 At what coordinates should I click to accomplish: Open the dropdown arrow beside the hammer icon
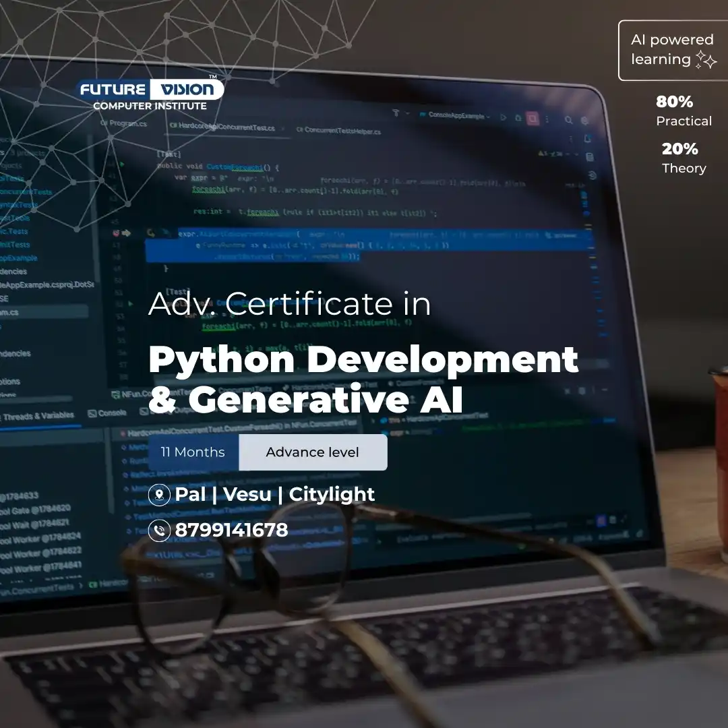(408, 113)
